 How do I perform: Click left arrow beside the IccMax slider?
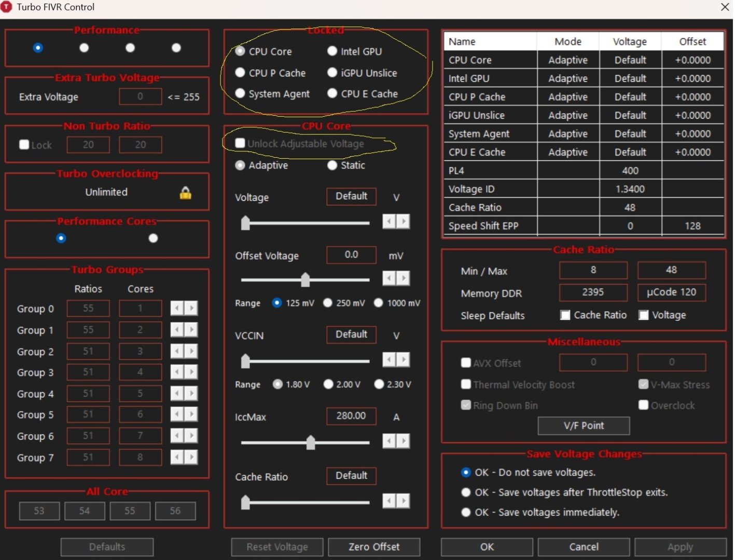coord(389,441)
